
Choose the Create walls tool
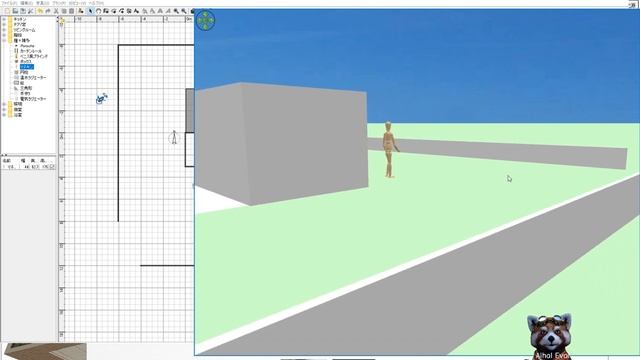pos(106,11)
